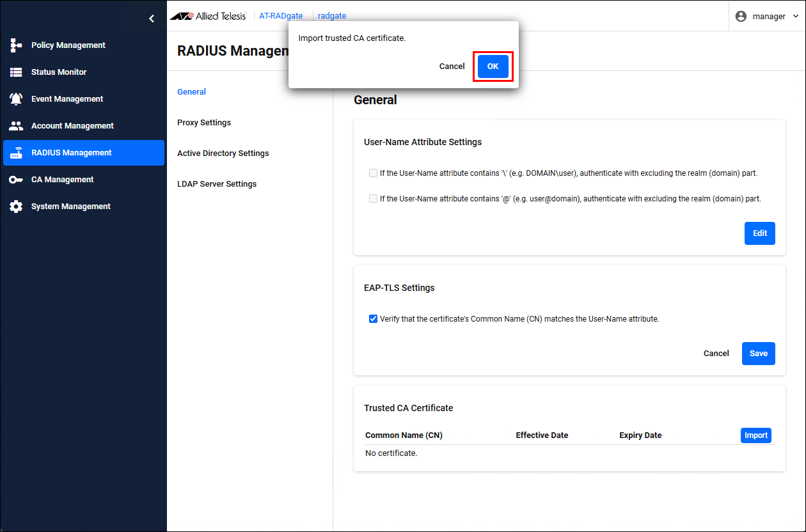Confirm the import dialog with OK

[493, 66]
